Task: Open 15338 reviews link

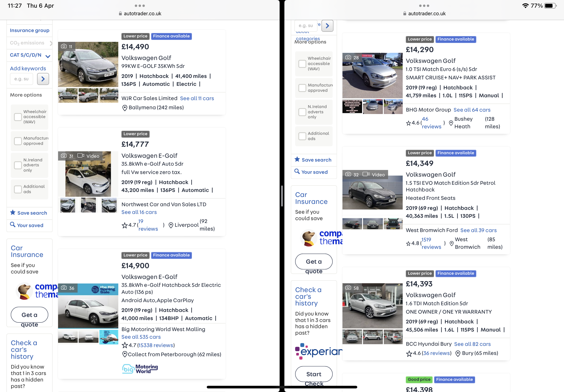Action: tap(156, 345)
